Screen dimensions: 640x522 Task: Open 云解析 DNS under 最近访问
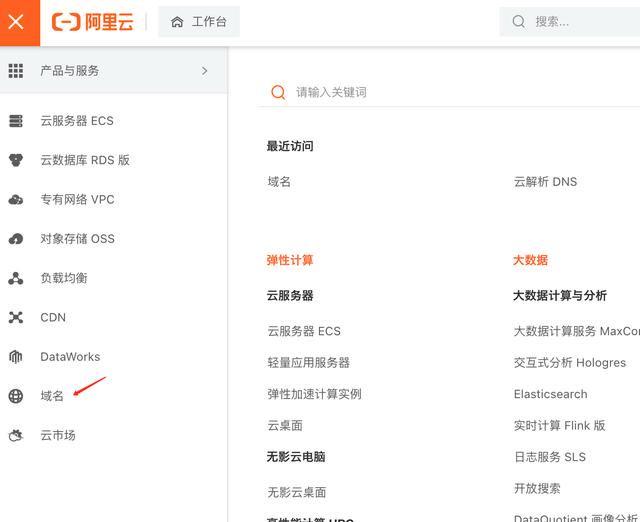click(545, 182)
